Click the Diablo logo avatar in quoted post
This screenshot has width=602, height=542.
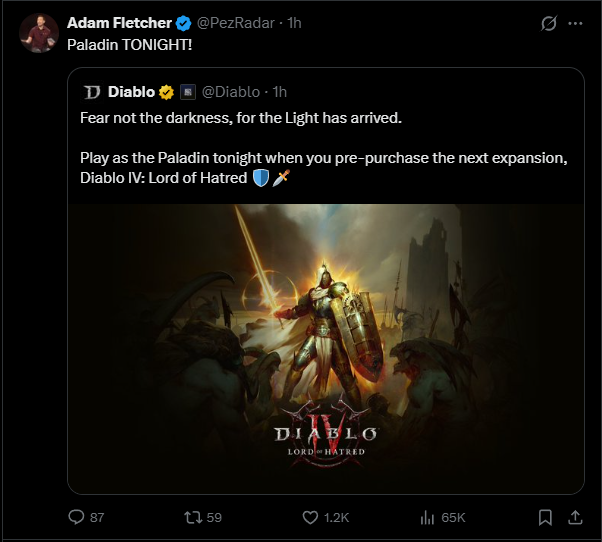92,92
